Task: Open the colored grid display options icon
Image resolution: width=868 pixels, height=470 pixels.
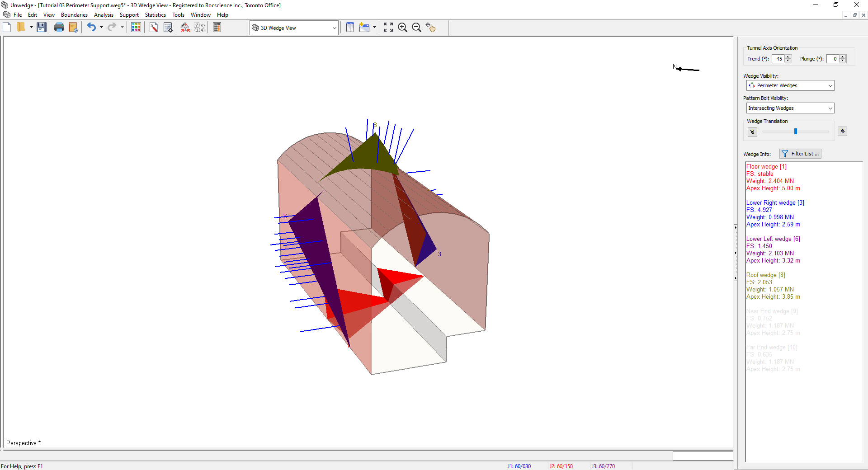Action: pyautogui.click(x=136, y=28)
